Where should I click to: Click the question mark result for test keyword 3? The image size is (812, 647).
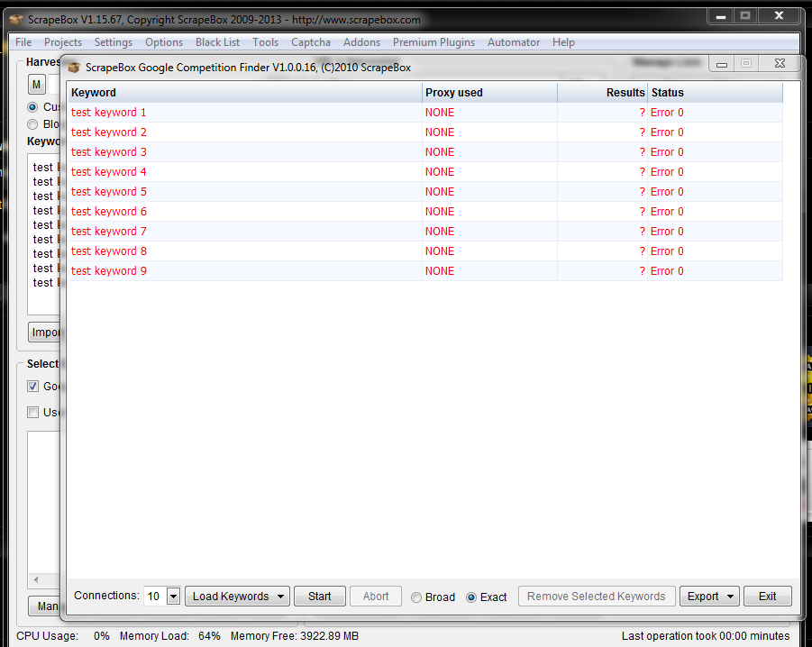pos(643,152)
